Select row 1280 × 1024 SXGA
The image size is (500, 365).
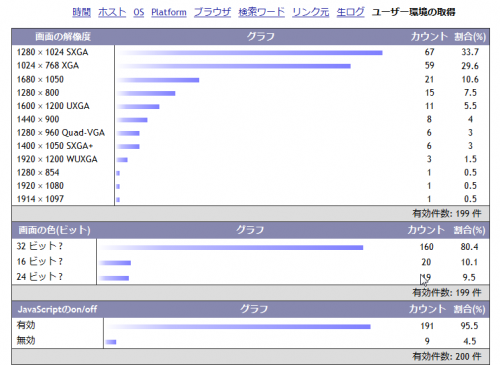point(250,52)
